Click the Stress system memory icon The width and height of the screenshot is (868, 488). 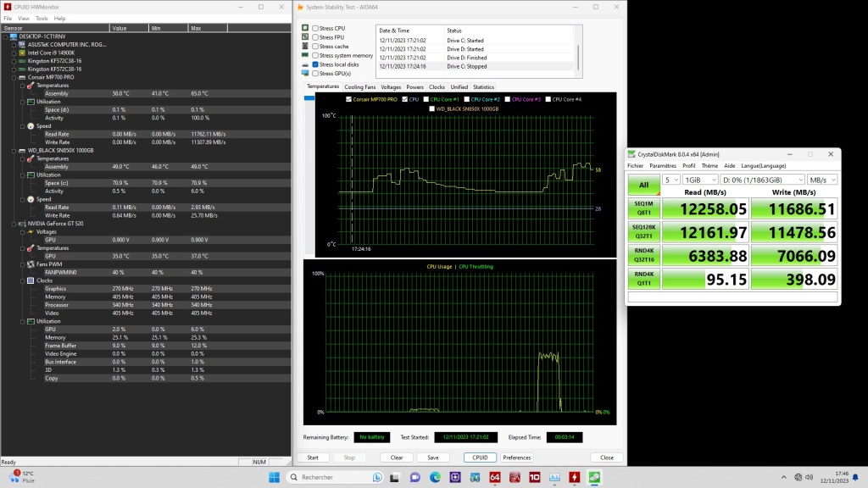tap(304, 55)
